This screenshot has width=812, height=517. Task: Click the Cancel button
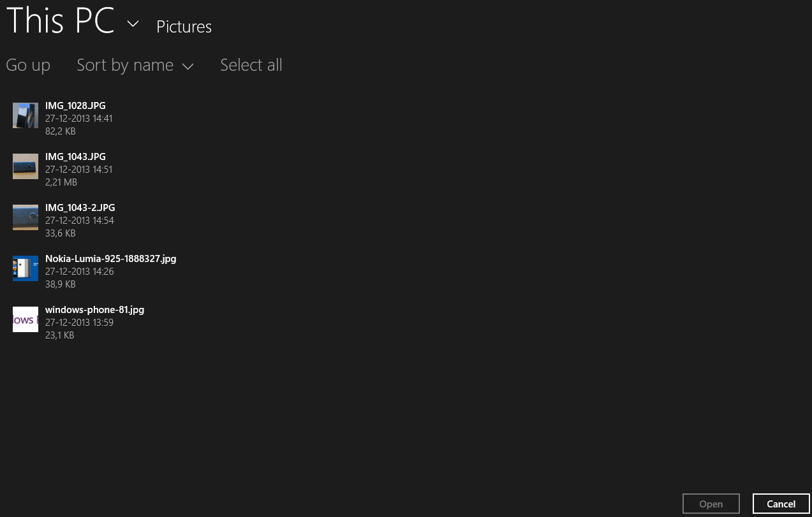click(x=781, y=504)
